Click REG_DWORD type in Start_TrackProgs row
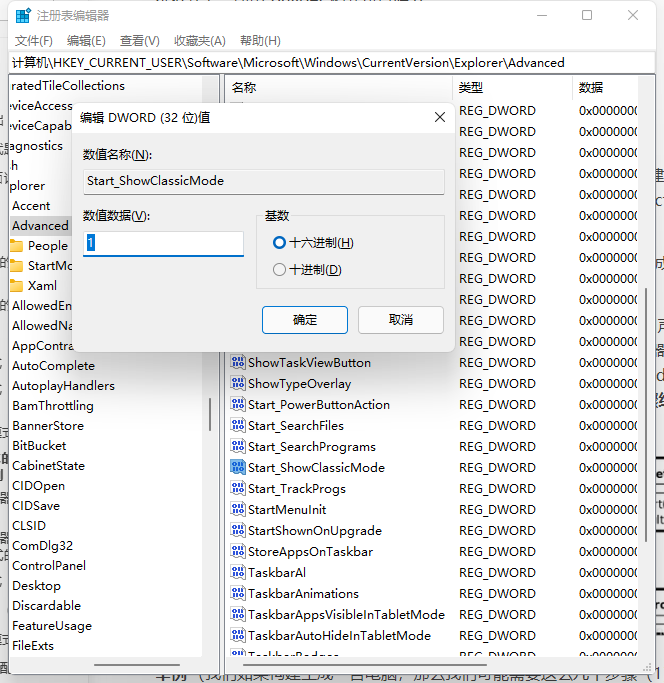 click(497, 489)
